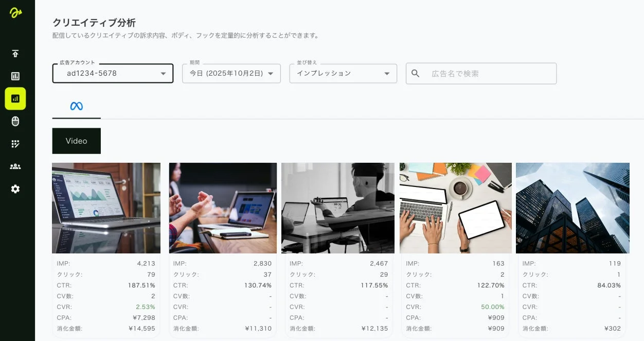
Task: Select the upload icon in the sidebar
Action: pos(15,54)
